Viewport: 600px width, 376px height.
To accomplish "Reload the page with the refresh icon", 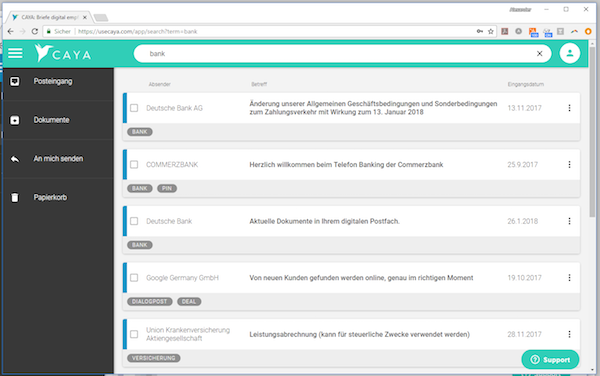I will point(35,31).
